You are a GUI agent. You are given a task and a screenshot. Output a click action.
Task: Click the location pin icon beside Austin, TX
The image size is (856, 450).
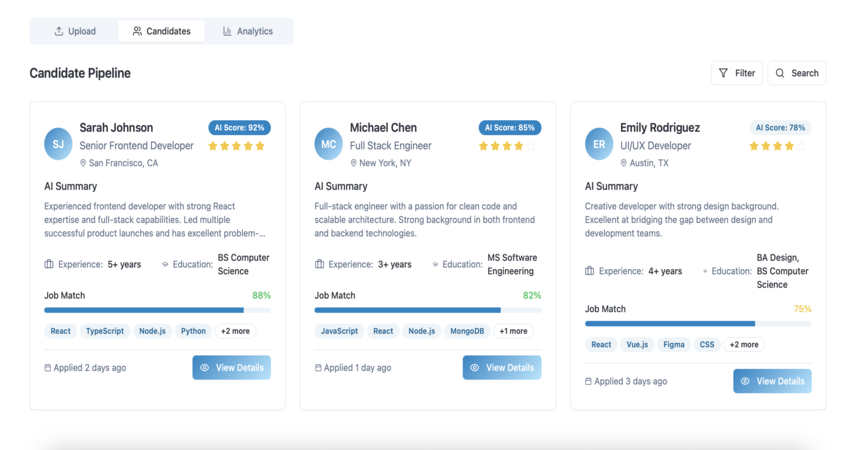(x=623, y=163)
